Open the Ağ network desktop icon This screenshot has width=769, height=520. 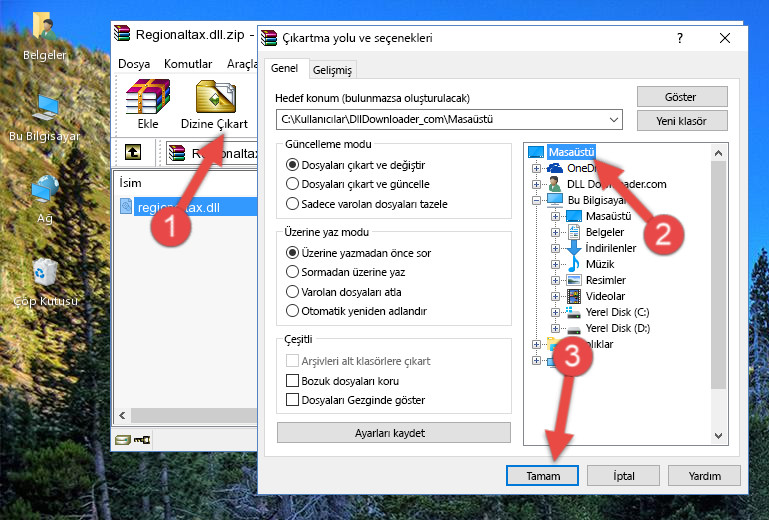click(45, 189)
